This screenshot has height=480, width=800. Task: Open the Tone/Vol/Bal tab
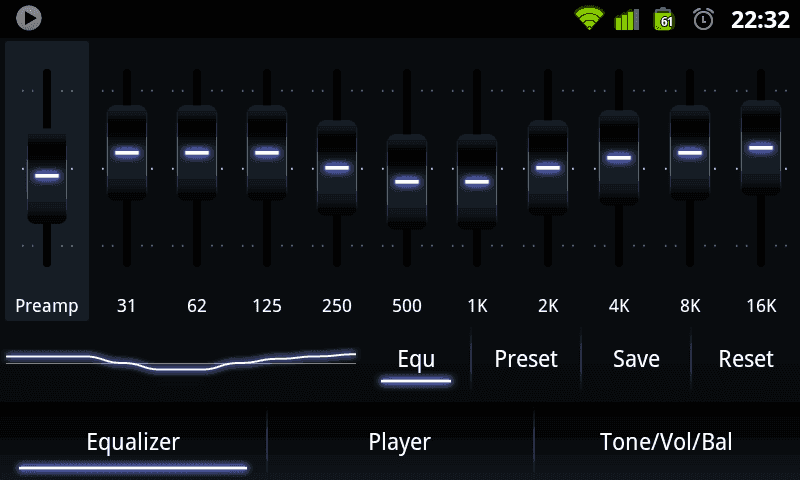(x=666, y=442)
